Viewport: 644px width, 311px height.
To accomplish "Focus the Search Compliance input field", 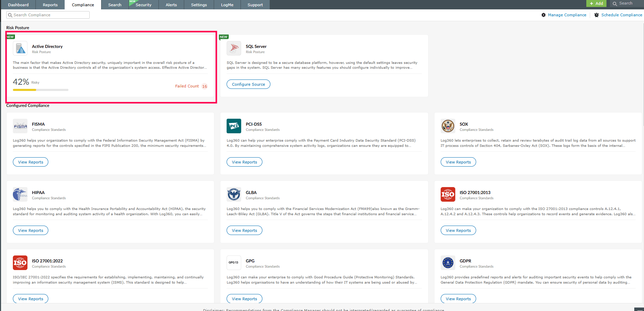I will coord(48,15).
